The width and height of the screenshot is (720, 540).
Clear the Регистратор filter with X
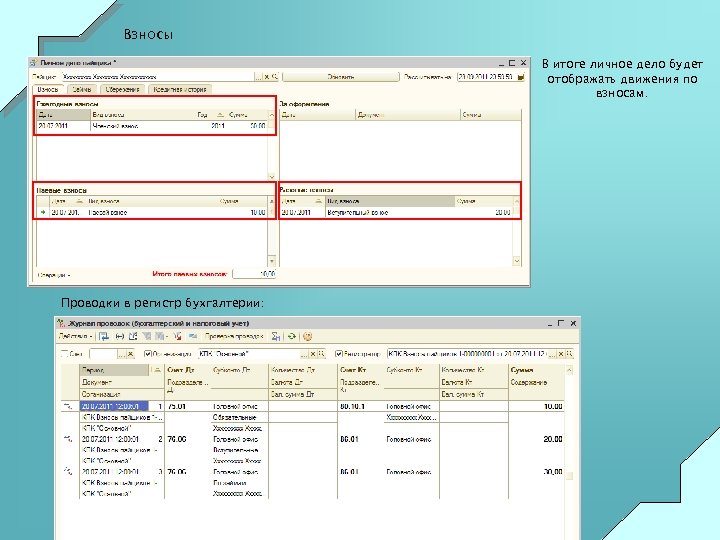(561, 354)
